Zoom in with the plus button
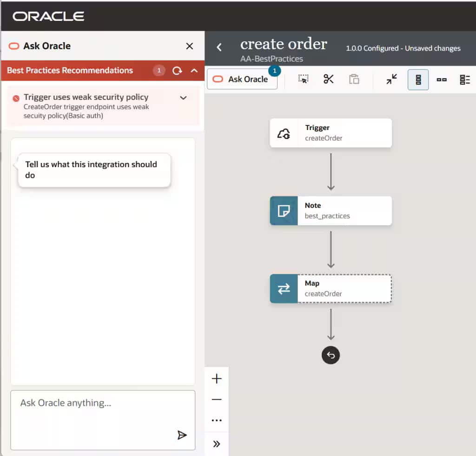This screenshot has height=456, width=476. (x=217, y=379)
